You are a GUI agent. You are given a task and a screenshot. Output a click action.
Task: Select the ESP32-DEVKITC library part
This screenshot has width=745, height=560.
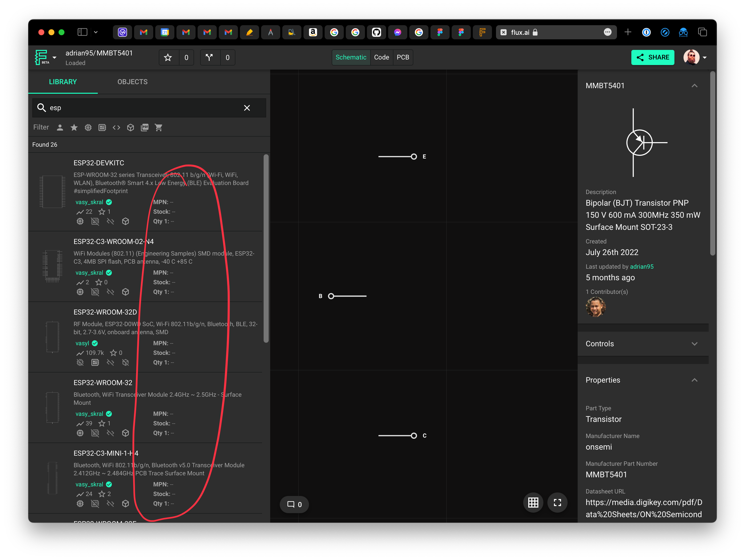tap(145, 192)
